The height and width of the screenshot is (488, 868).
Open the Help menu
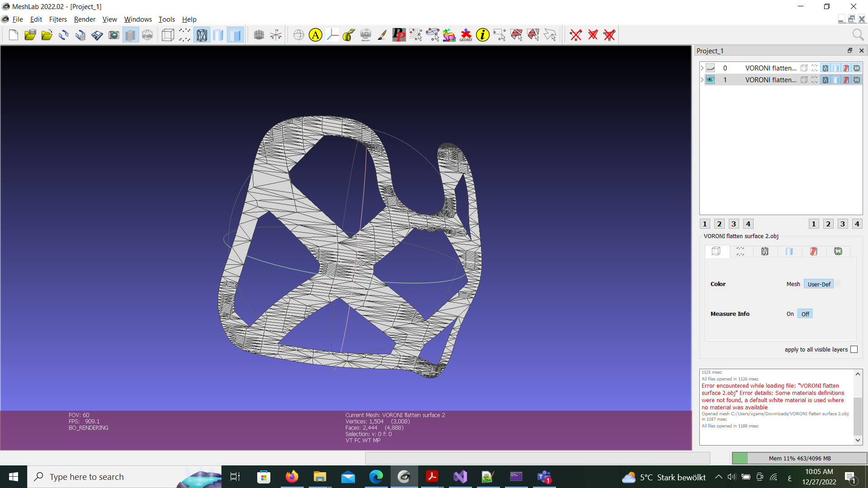(x=189, y=19)
